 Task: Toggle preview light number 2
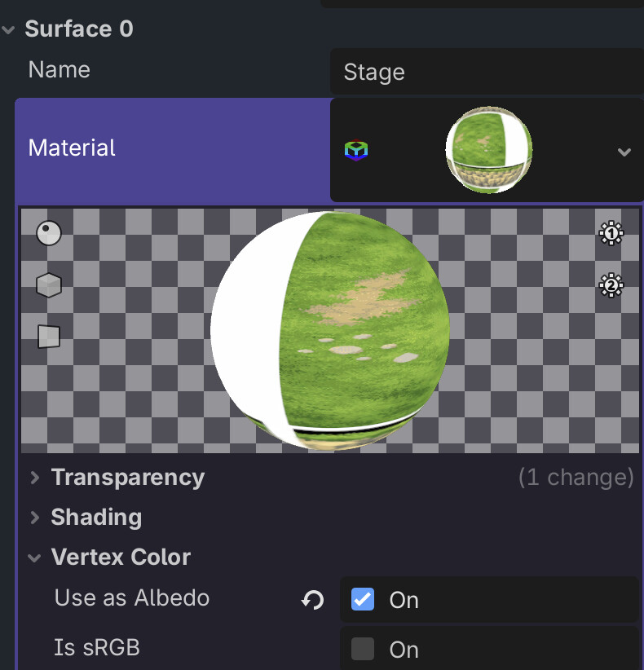coord(611,285)
